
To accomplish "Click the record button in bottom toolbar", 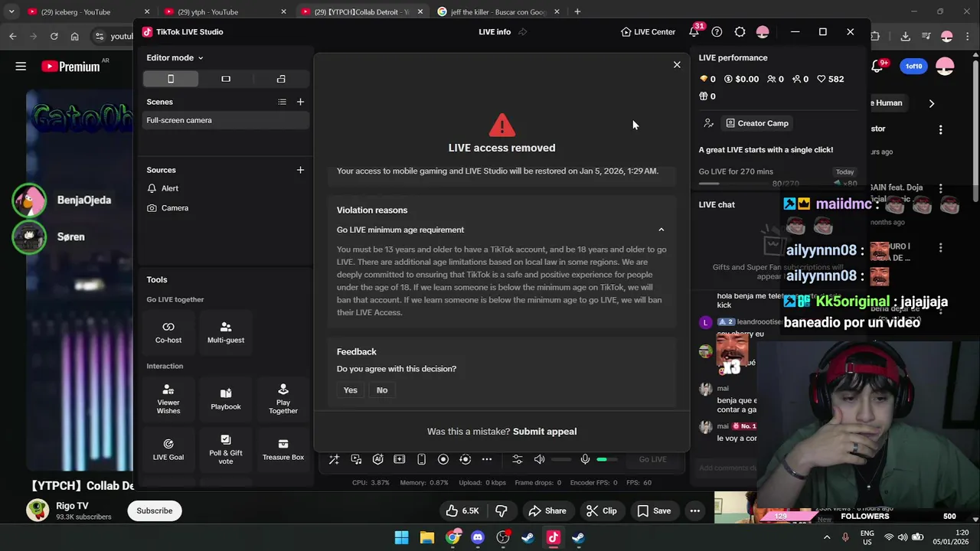I will tap(443, 459).
